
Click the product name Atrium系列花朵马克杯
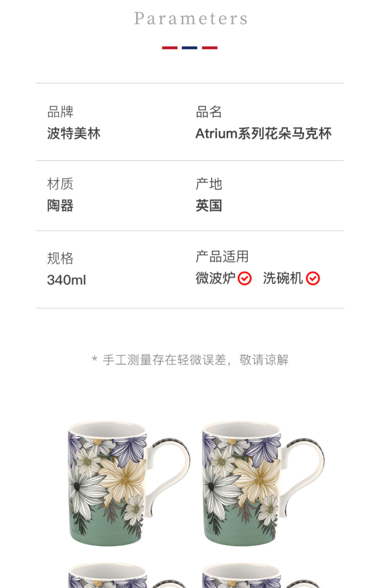coord(263,133)
